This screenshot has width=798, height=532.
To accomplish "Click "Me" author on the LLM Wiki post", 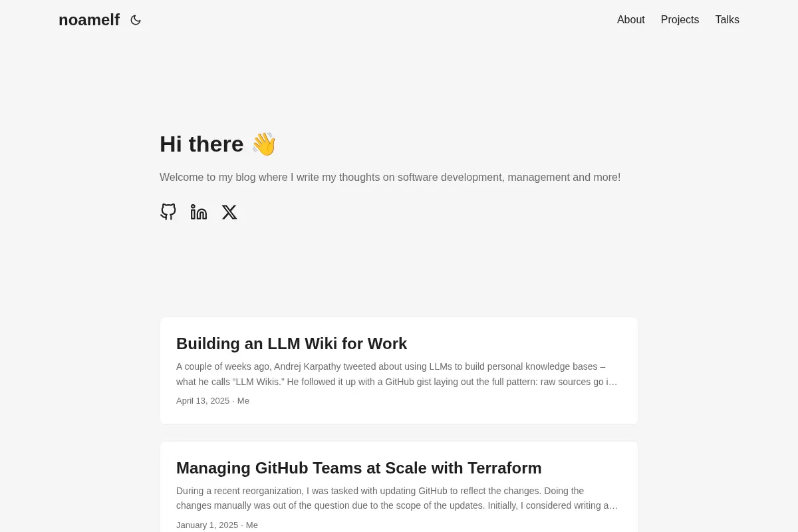I will point(243,401).
